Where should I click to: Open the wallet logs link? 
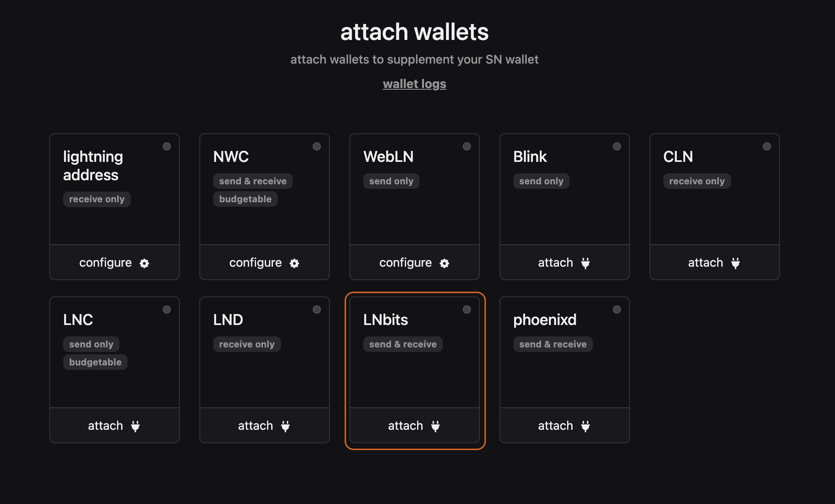(x=415, y=84)
